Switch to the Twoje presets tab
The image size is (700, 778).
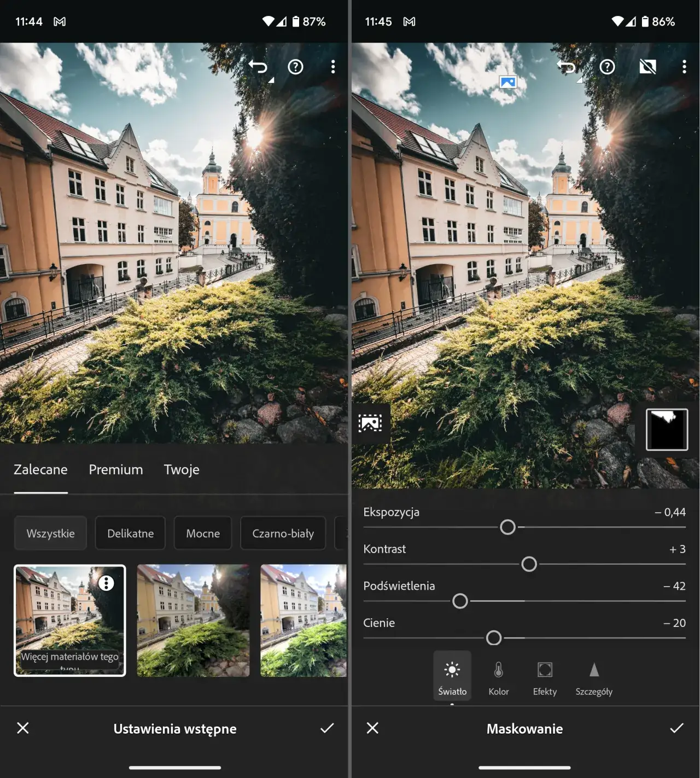click(x=182, y=469)
